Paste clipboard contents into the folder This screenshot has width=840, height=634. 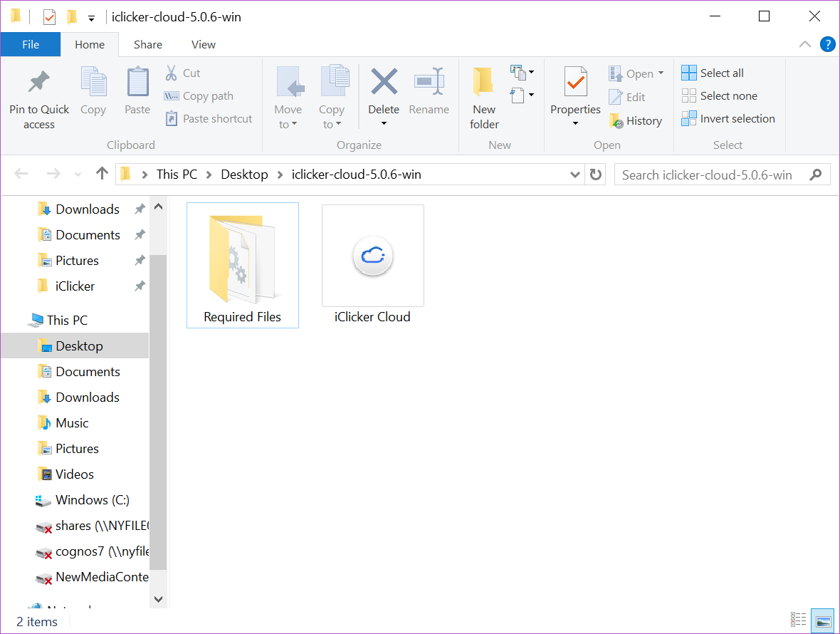137,93
